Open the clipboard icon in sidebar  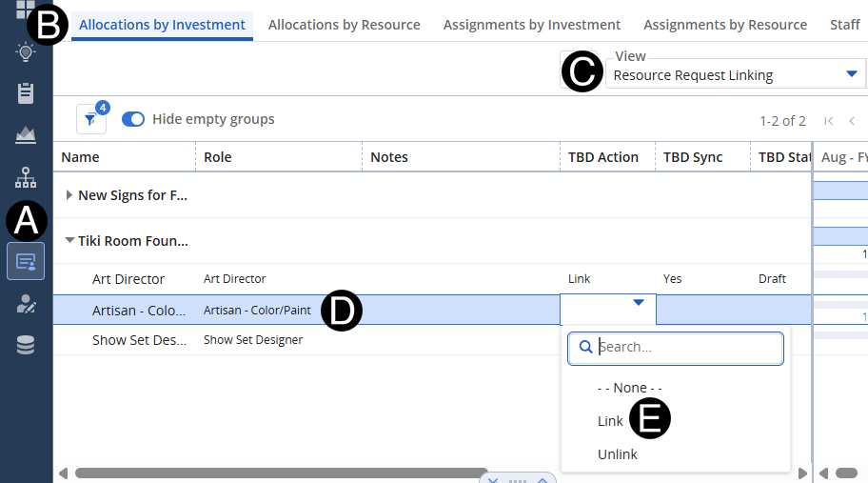(26, 93)
